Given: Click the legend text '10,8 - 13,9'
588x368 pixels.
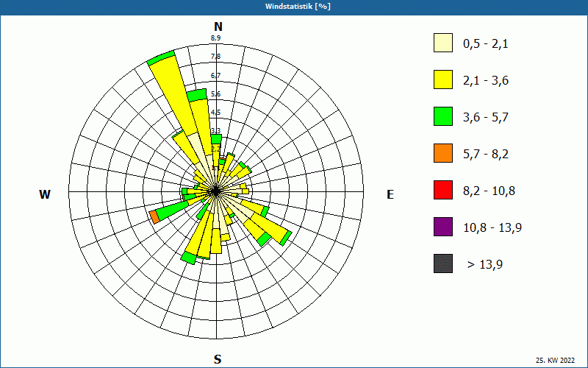Looking at the screenshot, I should tap(492, 228).
